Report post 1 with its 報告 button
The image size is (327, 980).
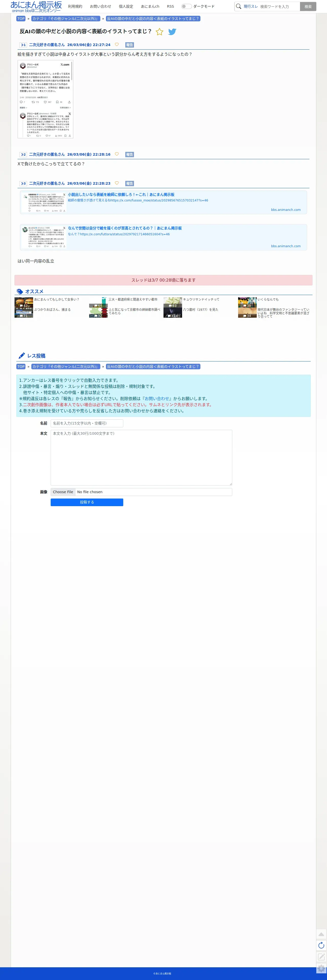click(x=130, y=45)
